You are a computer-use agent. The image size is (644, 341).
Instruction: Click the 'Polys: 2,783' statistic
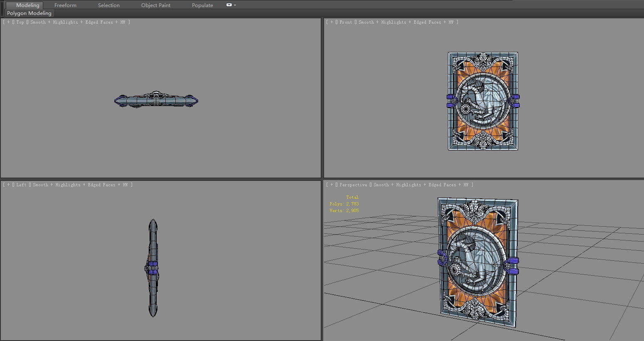coord(344,204)
